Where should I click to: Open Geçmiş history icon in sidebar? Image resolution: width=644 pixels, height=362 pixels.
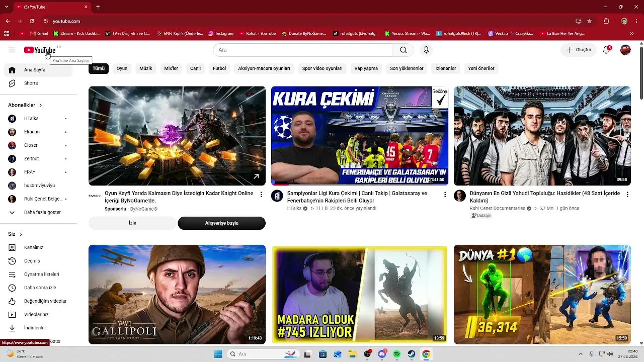tap(12, 261)
